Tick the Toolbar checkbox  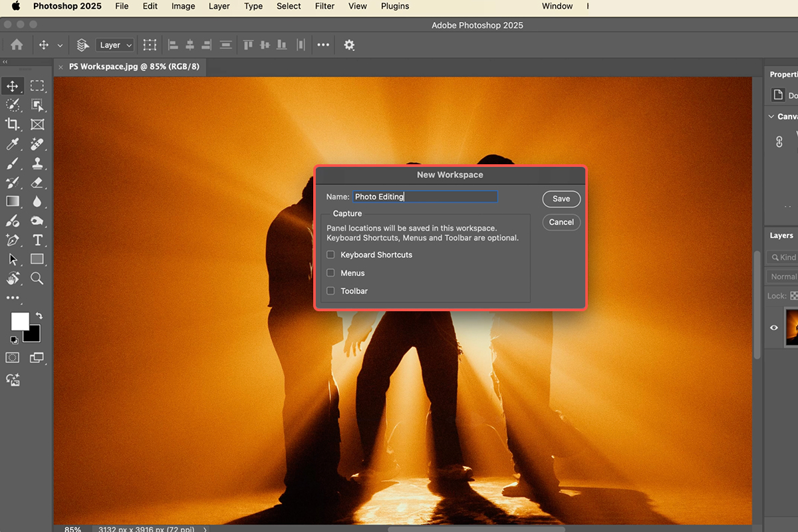(331, 291)
